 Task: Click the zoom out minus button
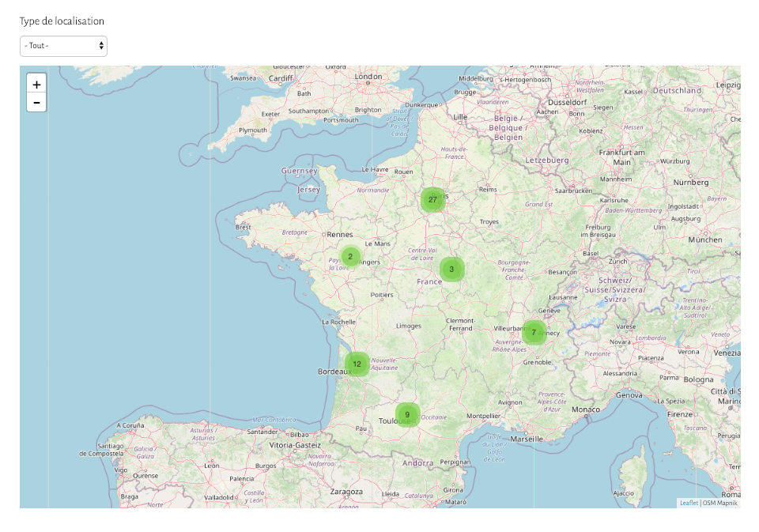click(36, 102)
